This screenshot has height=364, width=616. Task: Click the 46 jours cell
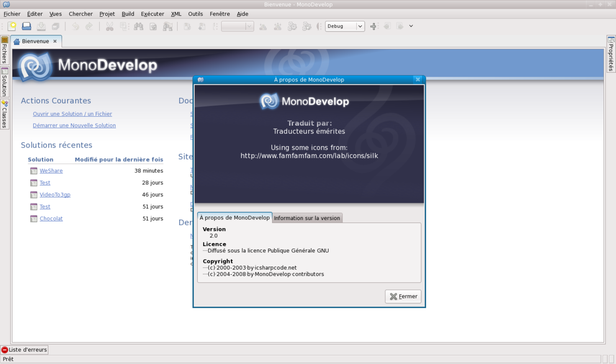[152, 195]
